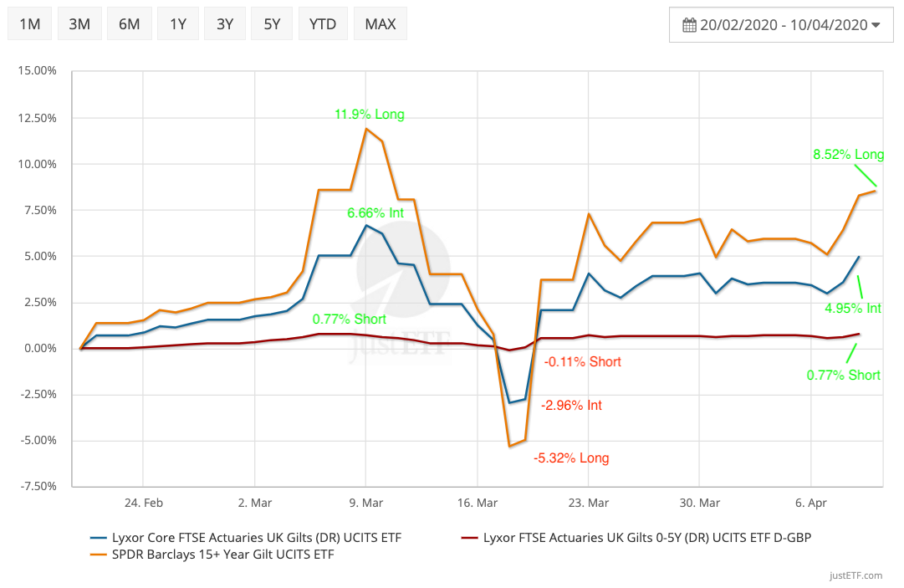Toggle Lyxor UK Gilts 0-5Y series visibility

point(646,537)
